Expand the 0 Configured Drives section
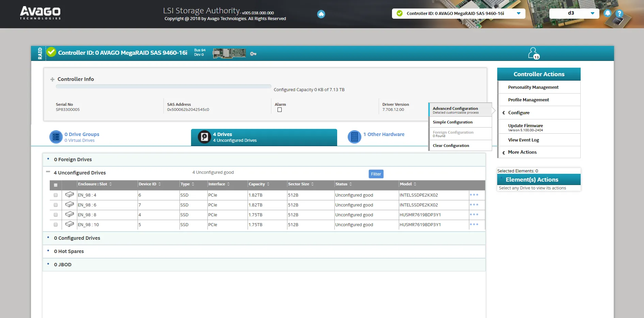 (77, 238)
